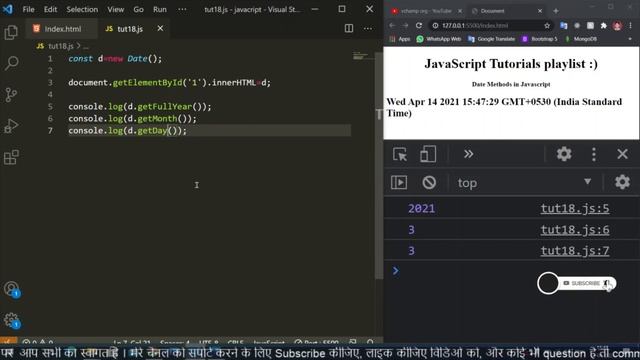Place cursor on line 5 getFullYear

tap(164, 107)
